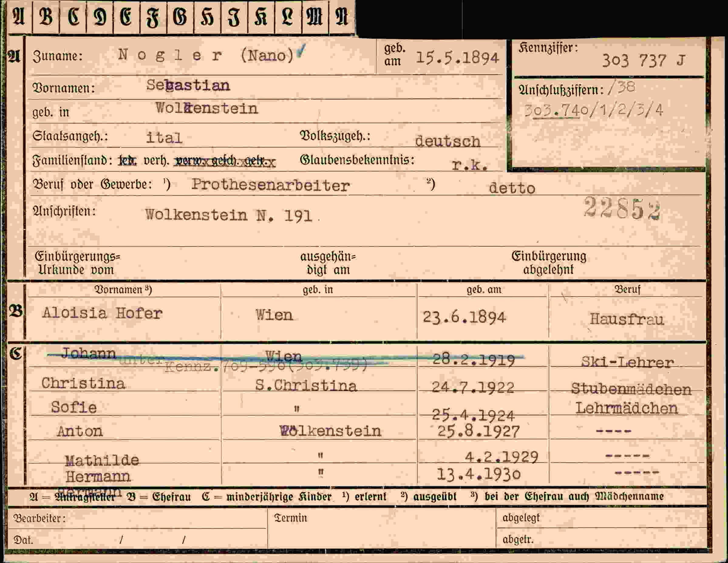Select index tab letter H
Screen dimensions: 728x563
(x=207, y=17)
